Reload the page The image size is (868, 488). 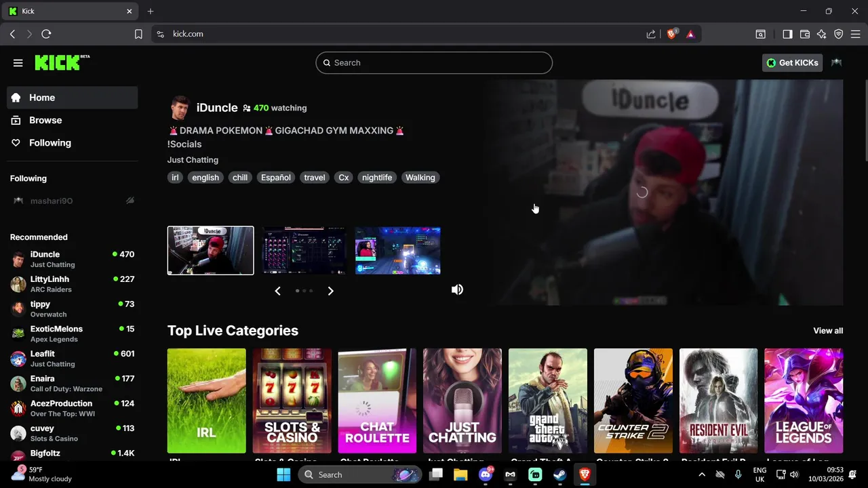tap(46, 34)
